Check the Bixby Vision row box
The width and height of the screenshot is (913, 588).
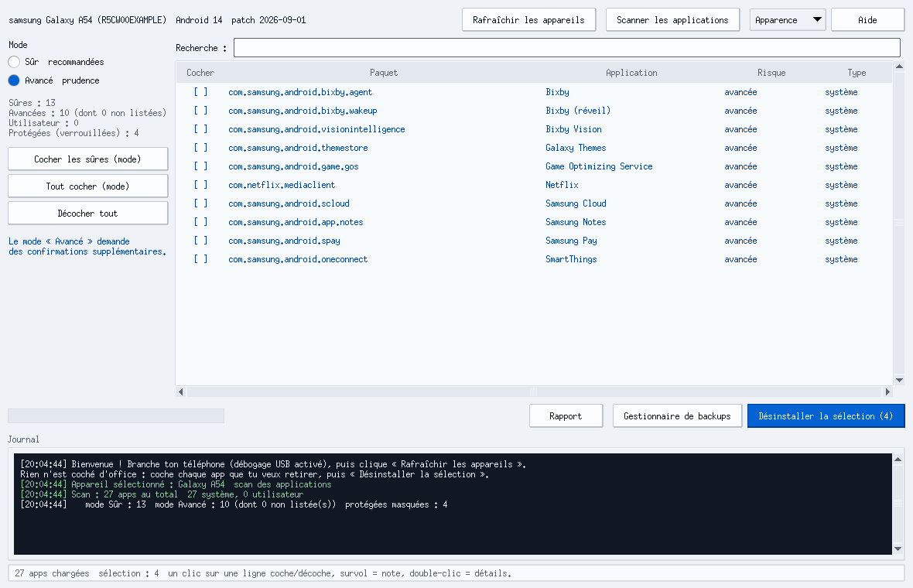coord(201,129)
